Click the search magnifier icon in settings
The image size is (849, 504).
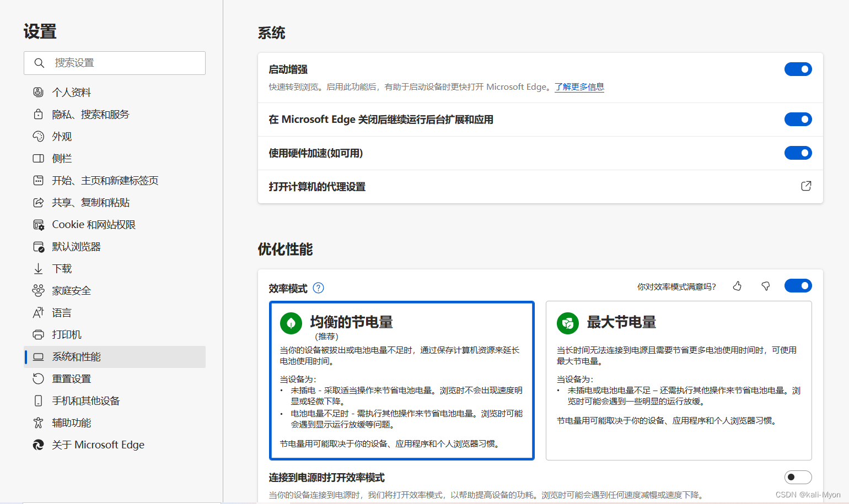click(39, 63)
